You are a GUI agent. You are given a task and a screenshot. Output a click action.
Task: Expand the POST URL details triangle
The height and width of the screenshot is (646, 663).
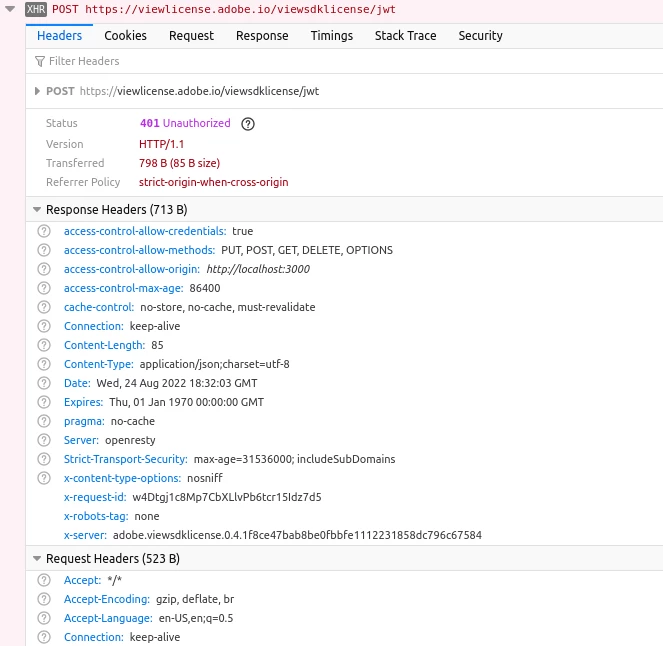(x=37, y=91)
